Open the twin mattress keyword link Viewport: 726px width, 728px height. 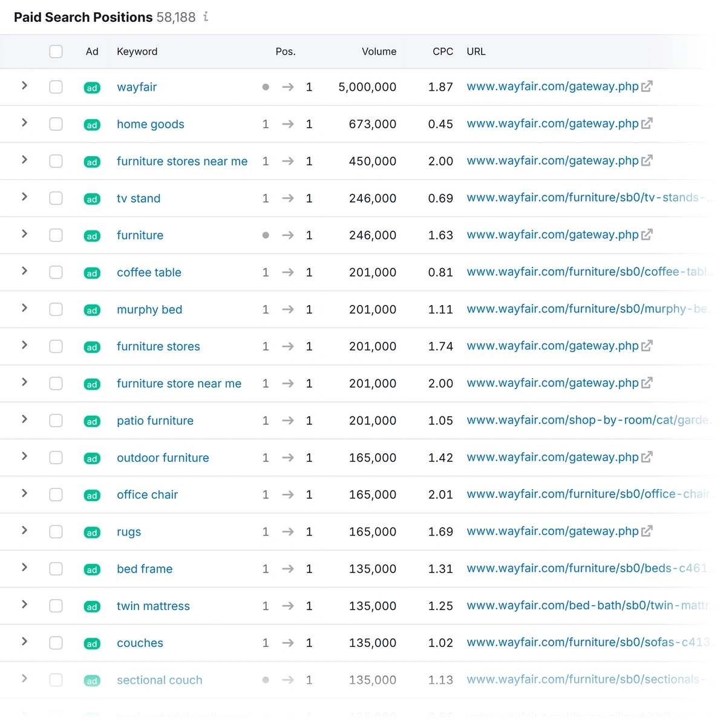point(153,606)
